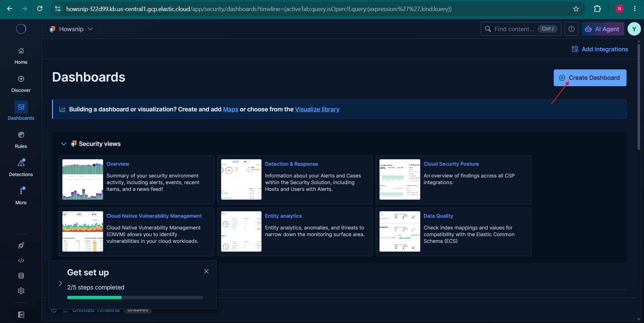This screenshot has height=323, width=644.
Task: Click the Data Quality thumbnail
Action: point(400,231)
